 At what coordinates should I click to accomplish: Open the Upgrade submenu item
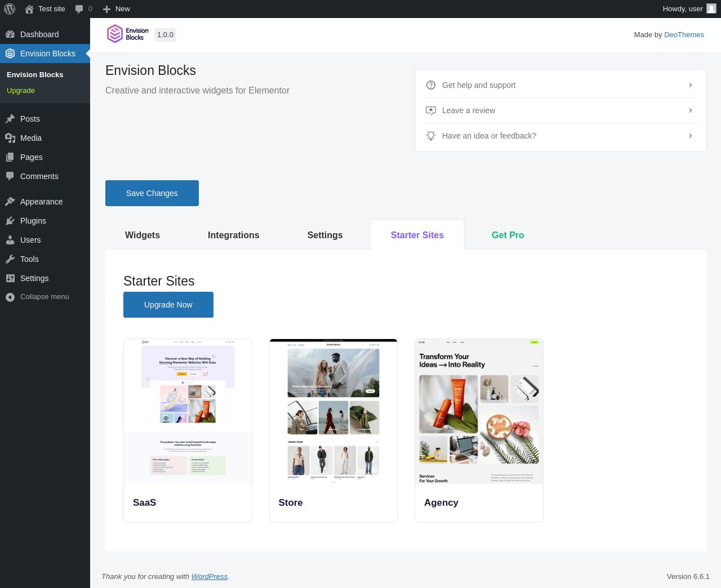tap(21, 90)
